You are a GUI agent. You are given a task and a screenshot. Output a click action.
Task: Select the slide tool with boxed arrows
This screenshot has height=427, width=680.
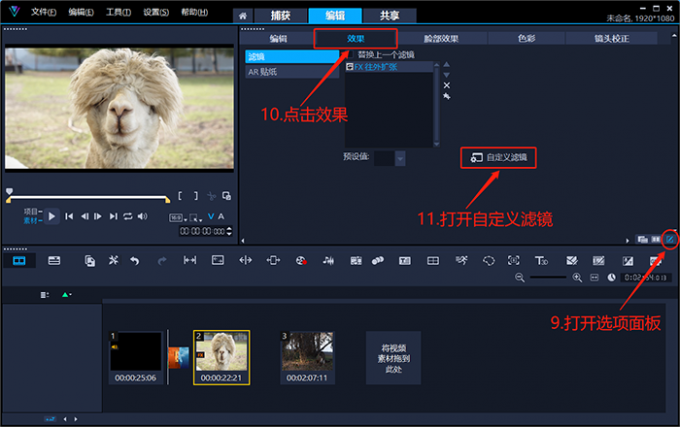(273, 260)
